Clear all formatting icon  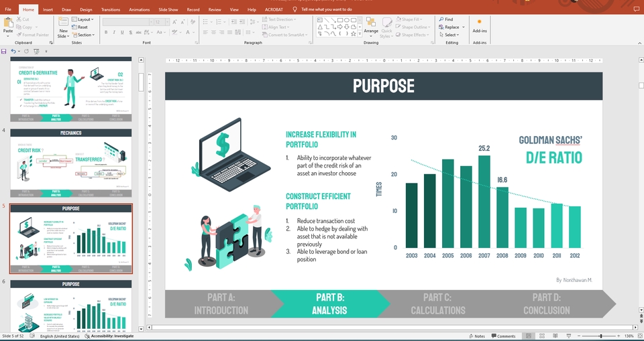tap(193, 21)
